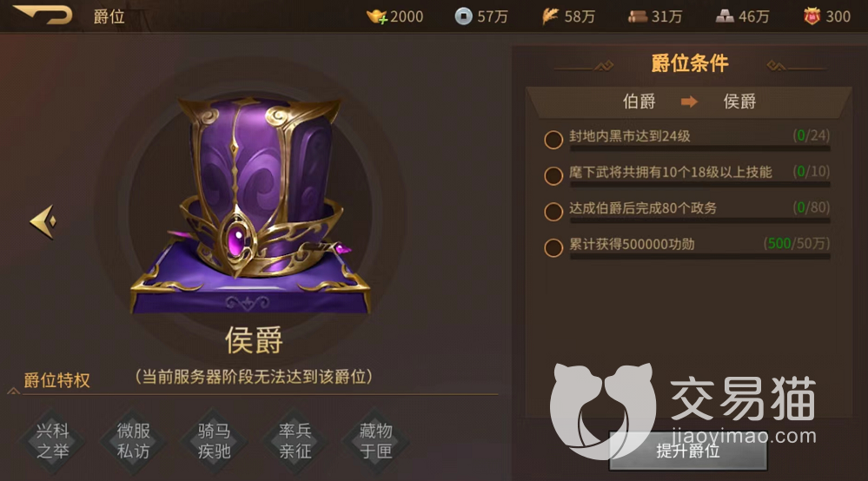
Task: Tap the gold ingot plus icon
Action: pyautogui.click(x=376, y=16)
